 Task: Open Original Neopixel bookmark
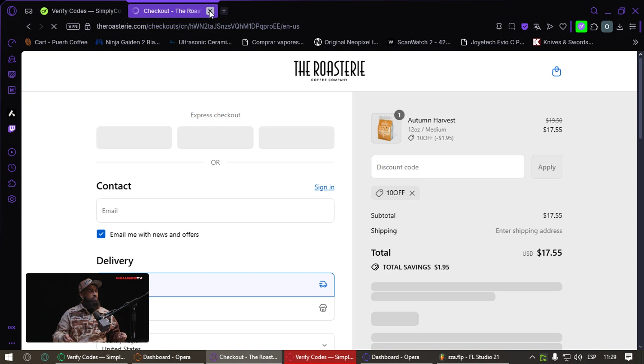pos(346,42)
